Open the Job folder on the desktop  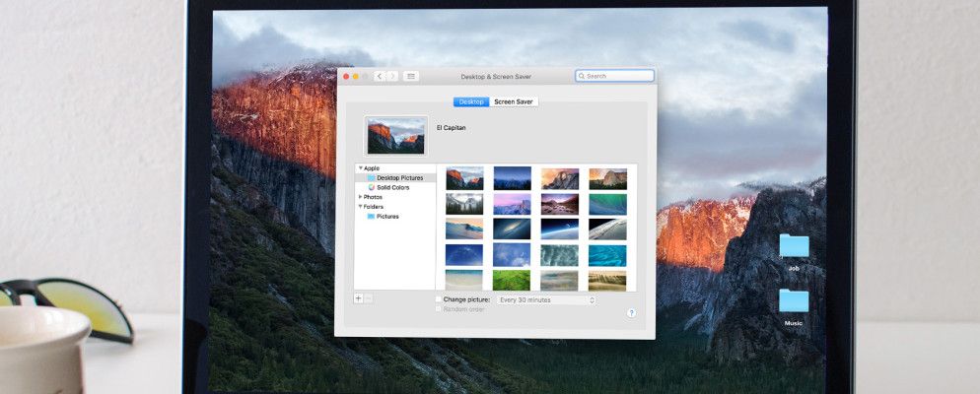[794, 251]
